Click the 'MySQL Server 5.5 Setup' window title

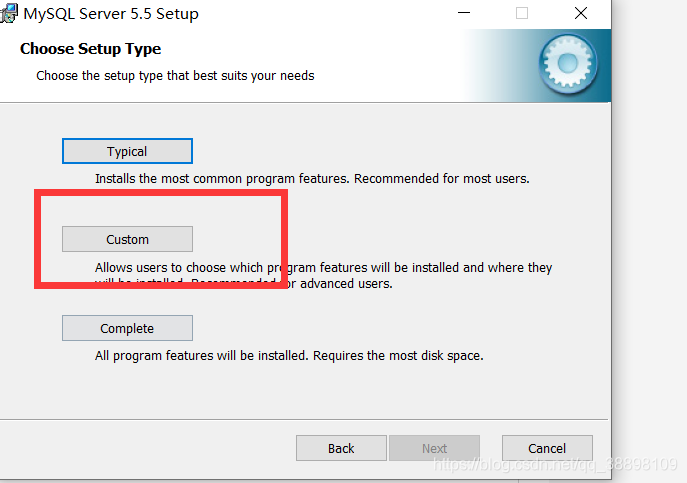pyautogui.click(x=111, y=14)
